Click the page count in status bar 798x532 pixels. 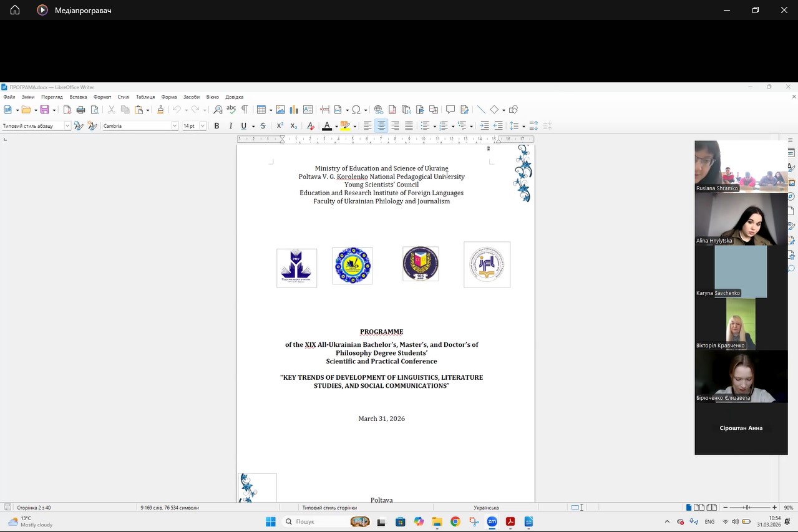pyautogui.click(x=34, y=508)
